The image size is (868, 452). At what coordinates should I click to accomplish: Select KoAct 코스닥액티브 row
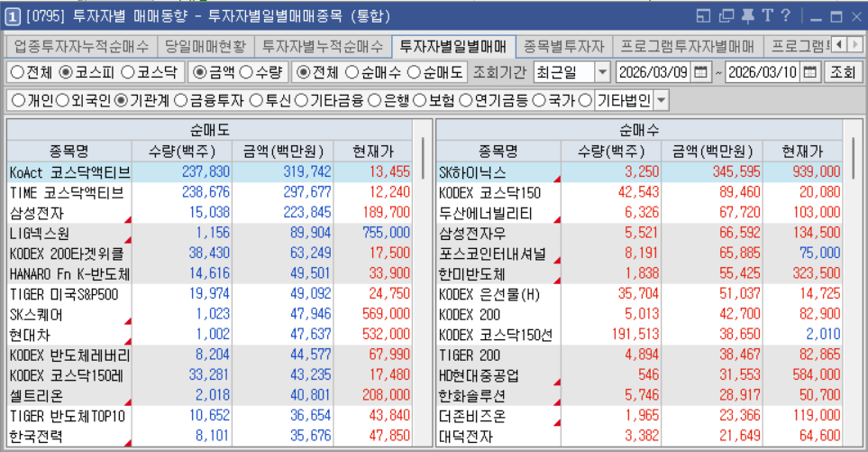coord(209,172)
